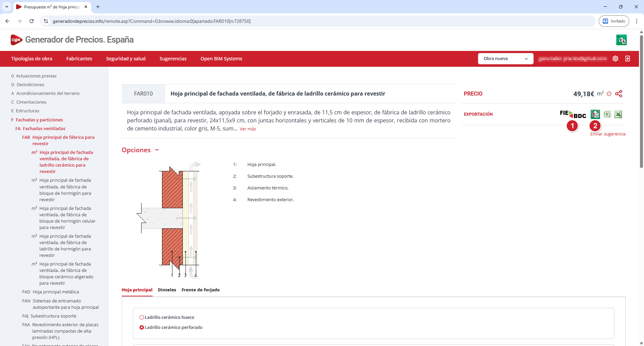Open the settings gear in red bar

615,59
